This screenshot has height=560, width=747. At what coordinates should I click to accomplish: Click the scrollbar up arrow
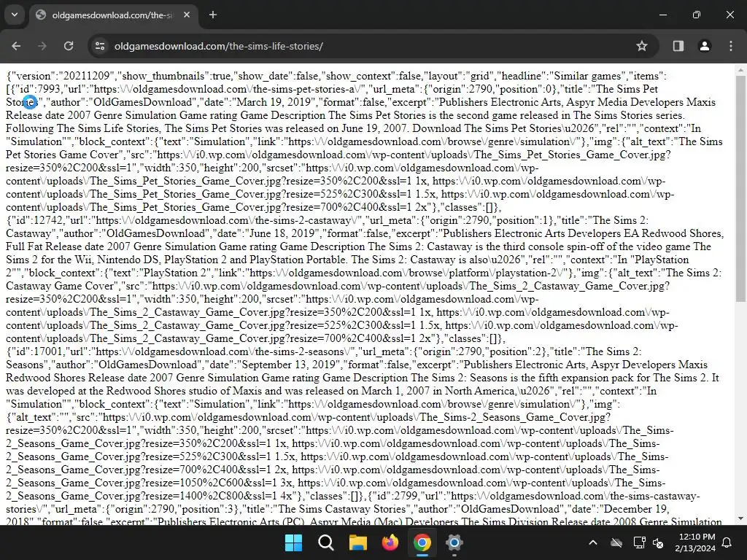click(x=740, y=70)
